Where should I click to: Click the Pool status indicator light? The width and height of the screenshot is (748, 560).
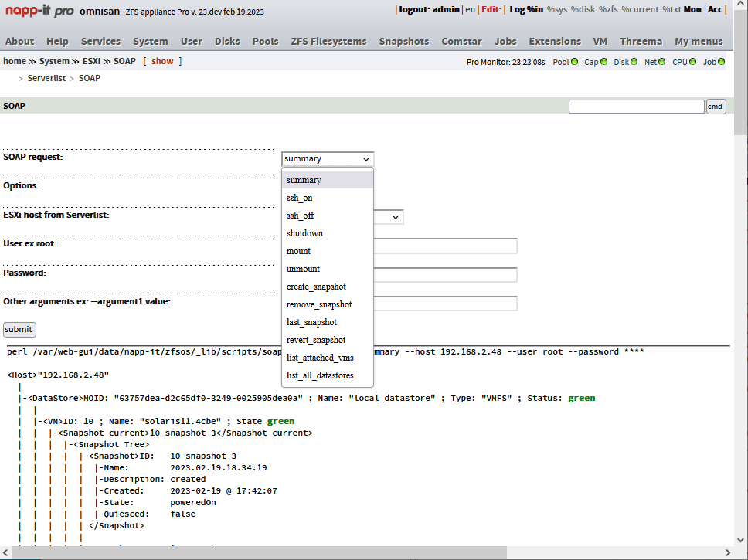(x=574, y=62)
